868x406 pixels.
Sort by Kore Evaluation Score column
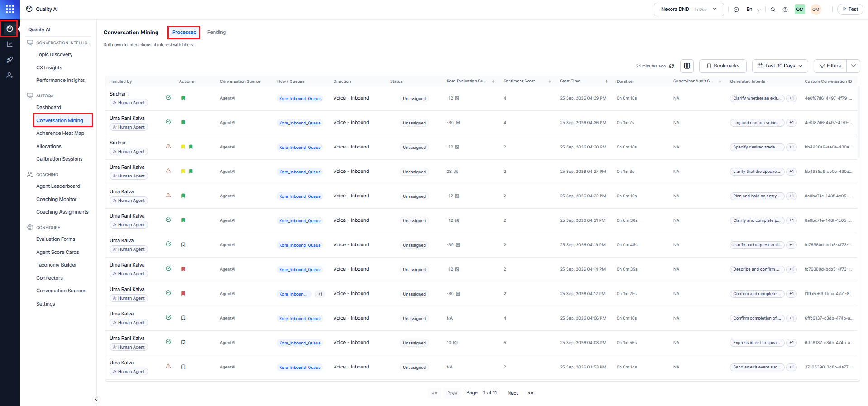coord(493,81)
